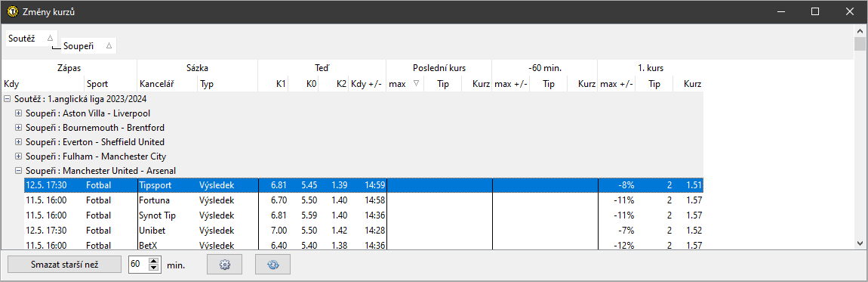Collapse the Manchester United - Arsenal group
The height and width of the screenshot is (282, 868).
[18, 171]
